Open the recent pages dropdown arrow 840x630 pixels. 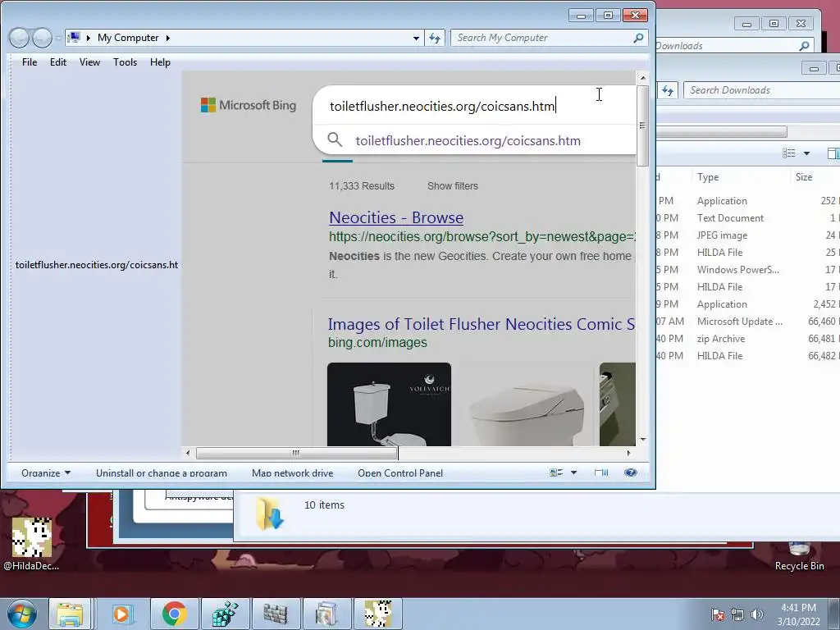pos(58,38)
